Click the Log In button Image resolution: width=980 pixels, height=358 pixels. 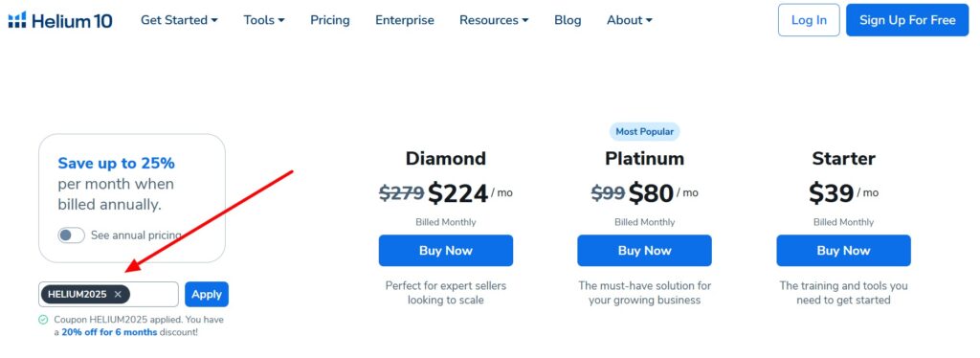(809, 20)
